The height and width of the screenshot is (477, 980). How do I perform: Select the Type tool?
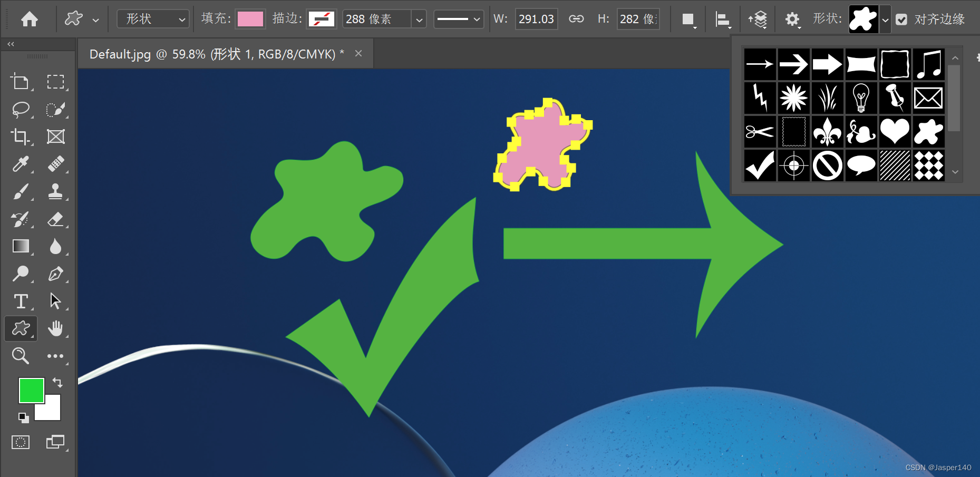pos(21,301)
